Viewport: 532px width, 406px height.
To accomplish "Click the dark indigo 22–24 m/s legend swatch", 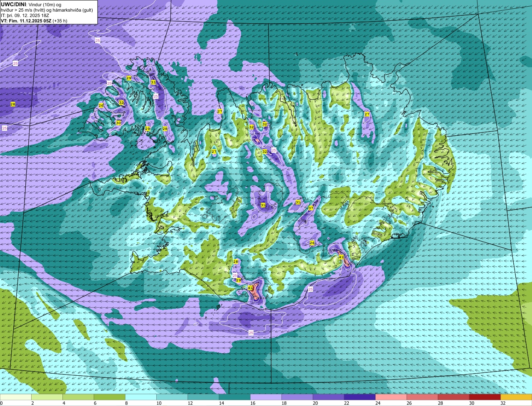I will [360, 397].
